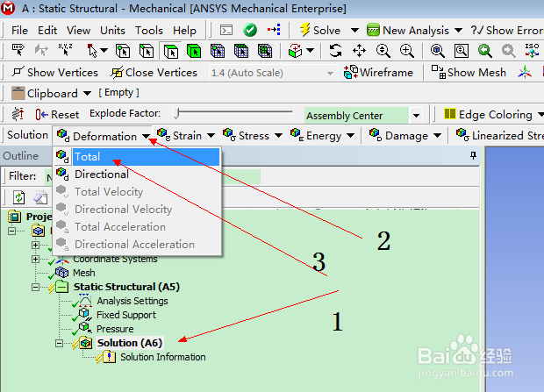Viewport: 544px width, 392px height.
Task: Click the Label tool icon
Action: pos(18,51)
